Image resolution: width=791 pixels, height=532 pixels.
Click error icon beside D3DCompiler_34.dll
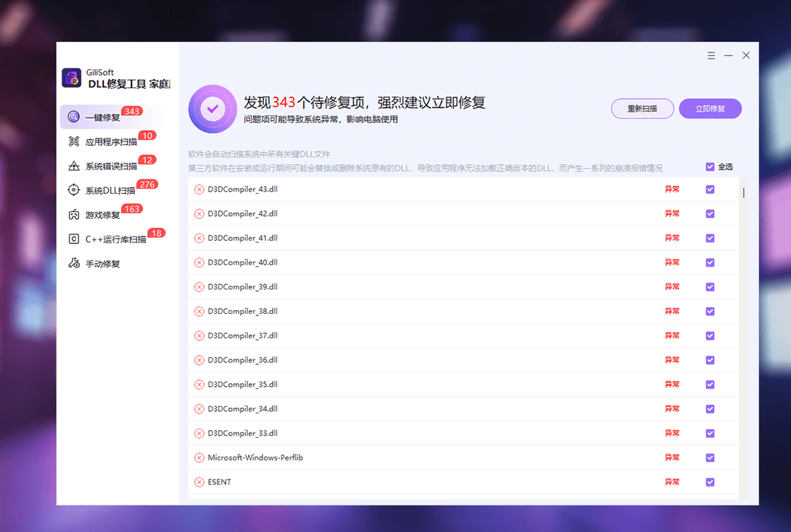[x=199, y=409]
